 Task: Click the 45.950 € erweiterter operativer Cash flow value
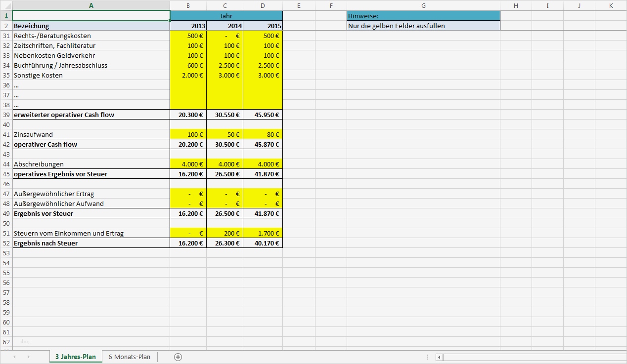pos(263,115)
